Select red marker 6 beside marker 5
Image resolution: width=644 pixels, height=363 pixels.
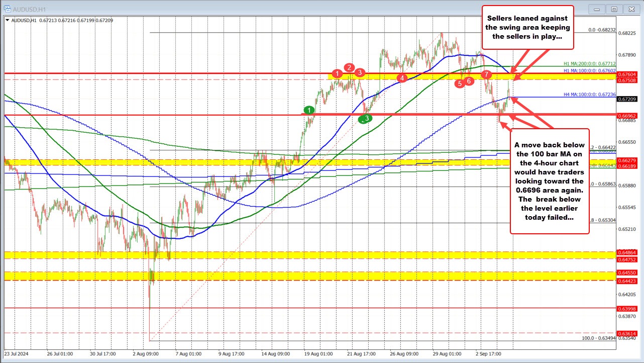point(469,80)
